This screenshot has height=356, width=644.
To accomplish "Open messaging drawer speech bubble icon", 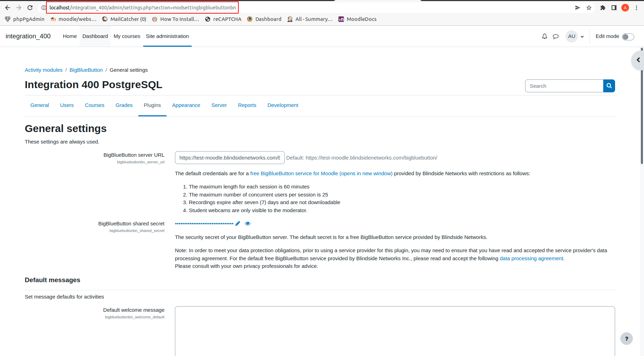I will pyautogui.click(x=556, y=36).
